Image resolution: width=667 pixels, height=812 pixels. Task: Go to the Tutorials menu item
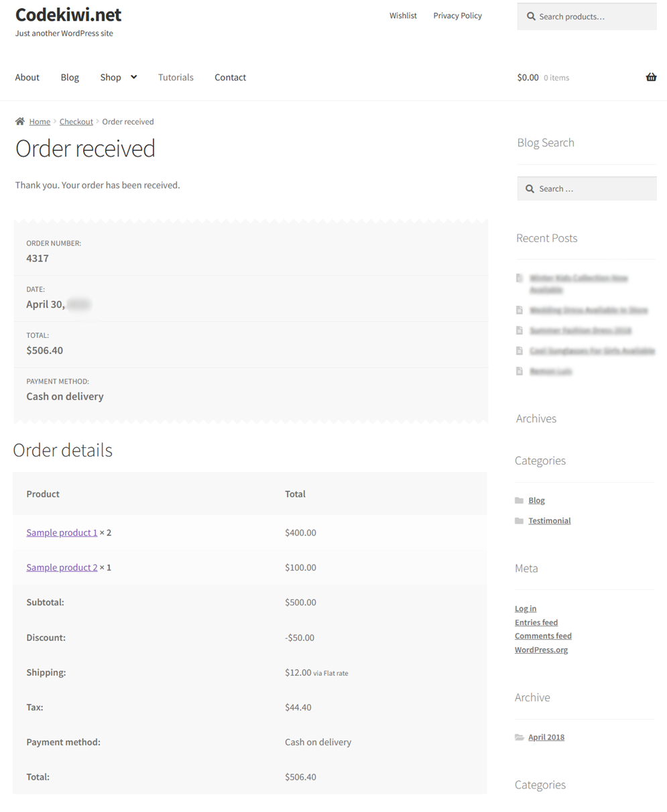[176, 77]
